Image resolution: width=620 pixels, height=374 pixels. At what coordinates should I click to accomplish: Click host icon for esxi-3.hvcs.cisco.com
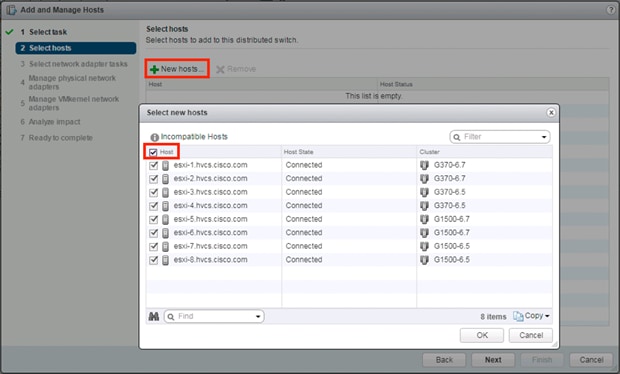[x=166, y=192]
